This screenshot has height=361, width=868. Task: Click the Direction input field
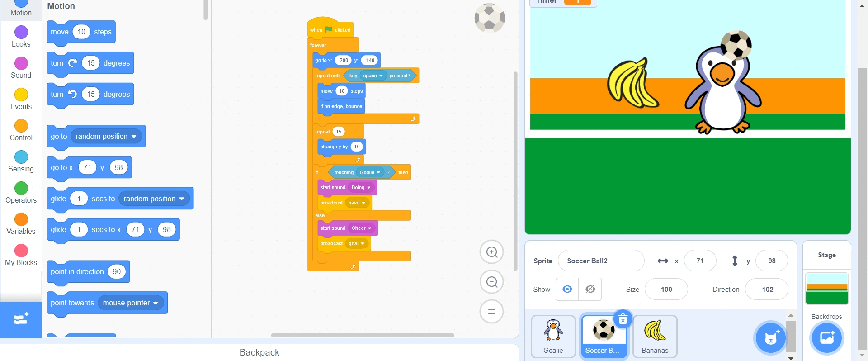(x=766, y=290)
